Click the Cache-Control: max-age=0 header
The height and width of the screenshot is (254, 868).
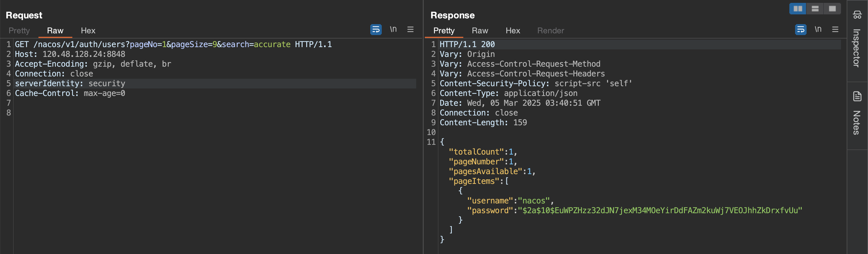tap(70, 93)
